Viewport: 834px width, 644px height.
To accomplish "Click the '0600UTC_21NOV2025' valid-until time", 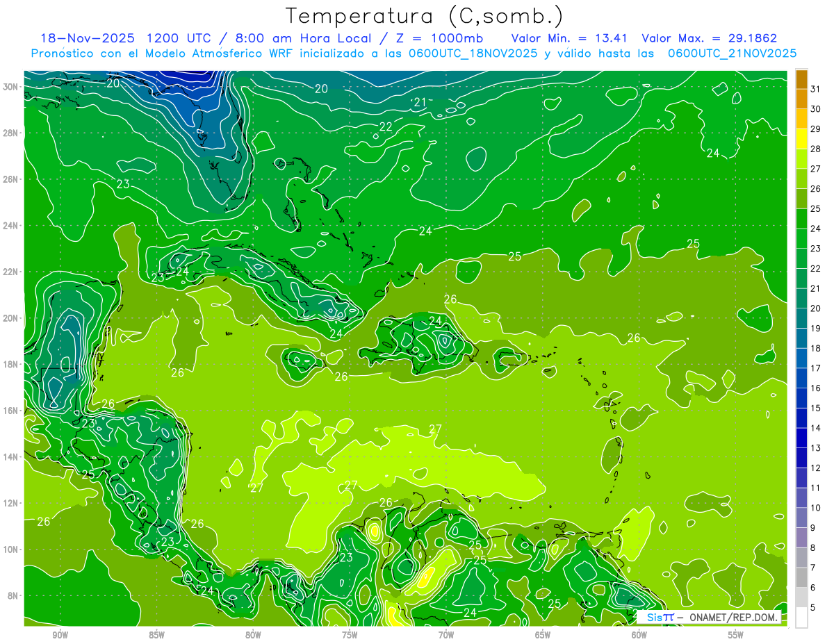I will tap(732, 53).
